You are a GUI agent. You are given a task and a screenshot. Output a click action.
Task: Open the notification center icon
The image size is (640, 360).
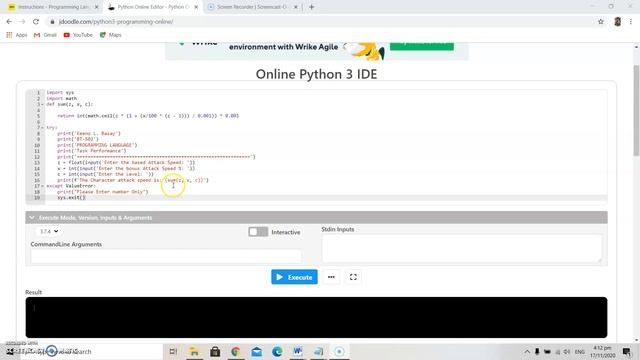[627, 351]
